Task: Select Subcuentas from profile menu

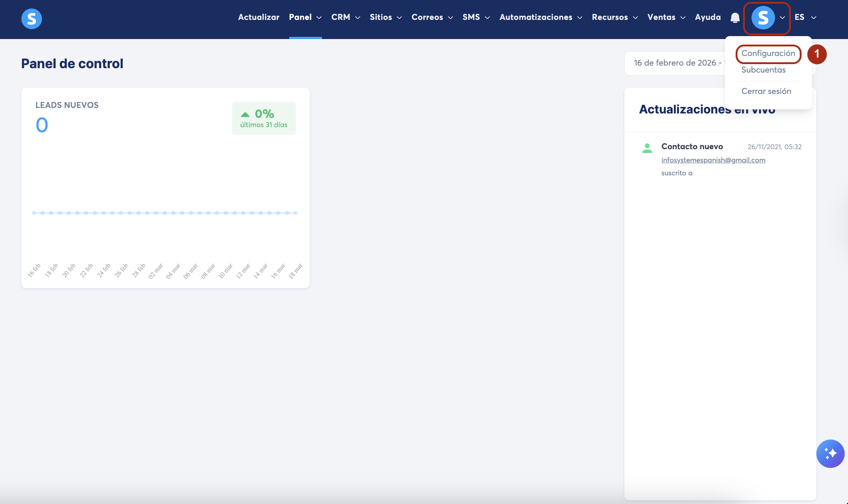Action: [x=763, y=70]
